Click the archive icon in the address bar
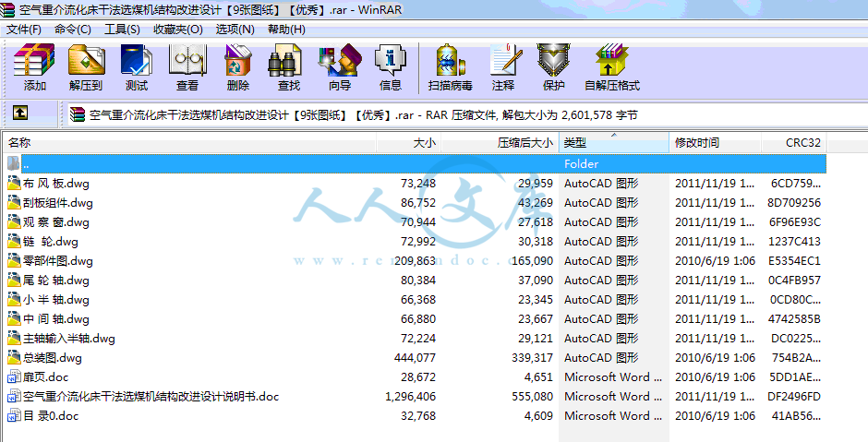The height and width of the screenshot is (442, 868). (78, 114)
